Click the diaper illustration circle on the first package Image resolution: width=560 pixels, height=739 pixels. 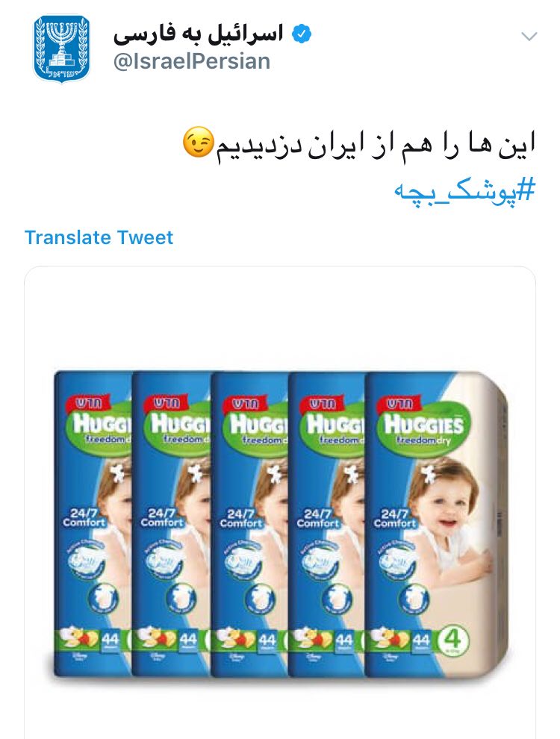pos(103,599)
